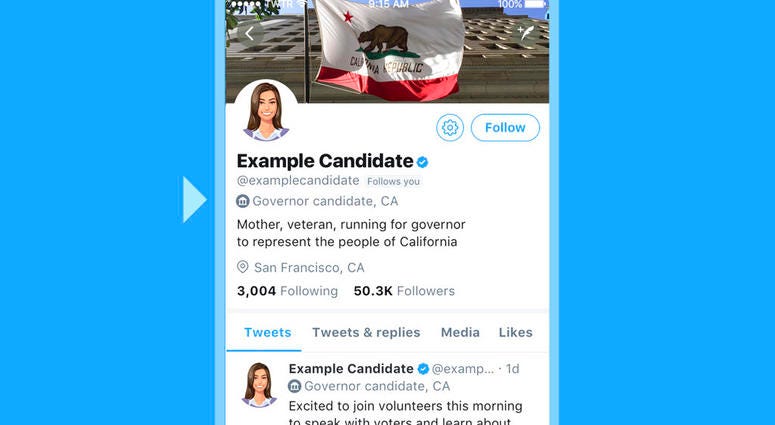Switch to the Media tab
This screenshot has width=775, height=425.
pyautogui.click(x=460, y=333)
